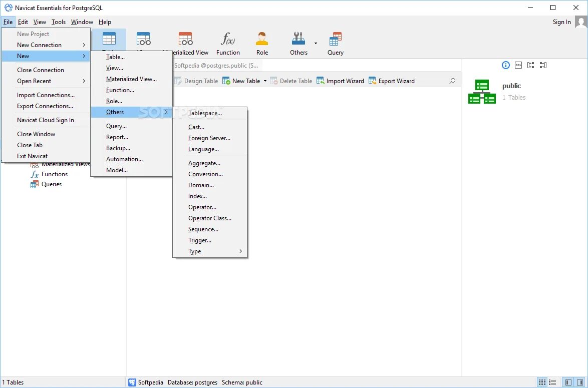The height and width of the screenshot is (388, 588).
Task: Select Cast... menu entry
Action: coord(210,127)
